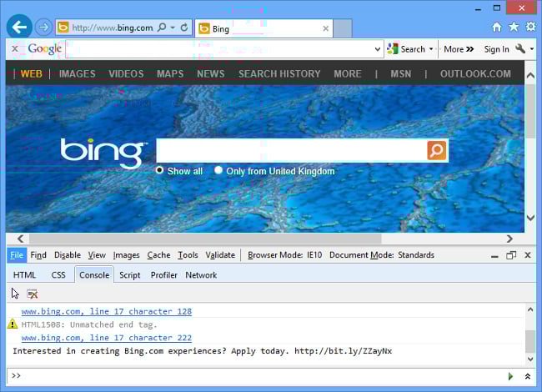
Task: Switch to the Network tab
Action: coord(201,275)
